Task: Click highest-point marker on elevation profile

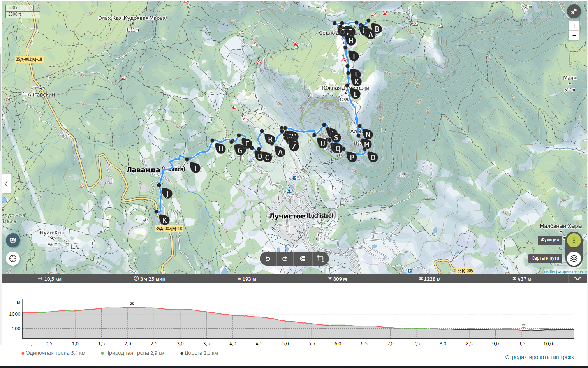Action: [132, 303]
